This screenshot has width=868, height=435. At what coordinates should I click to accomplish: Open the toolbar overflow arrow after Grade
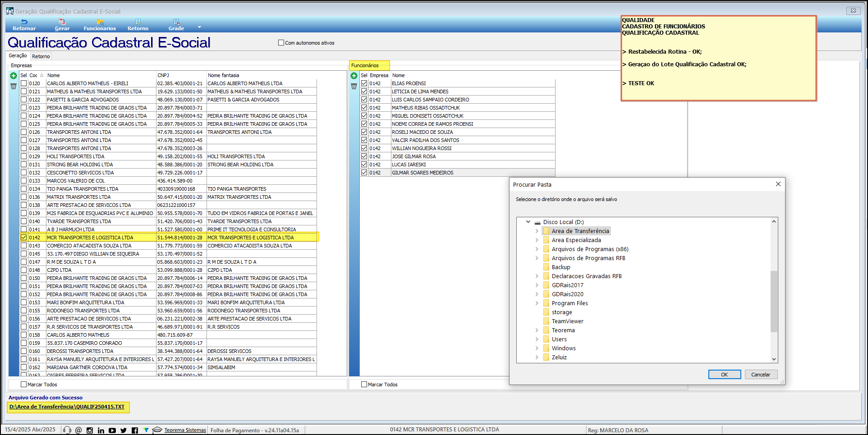point(199,27)
